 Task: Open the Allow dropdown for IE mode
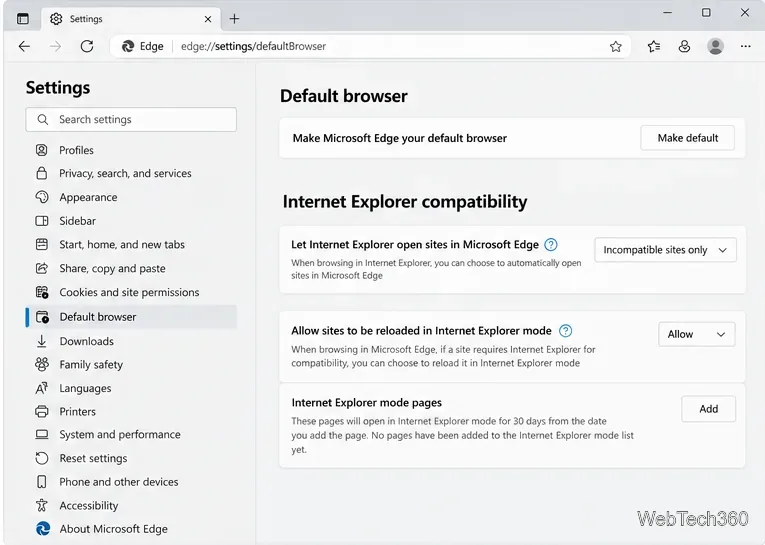click(696, 334)
